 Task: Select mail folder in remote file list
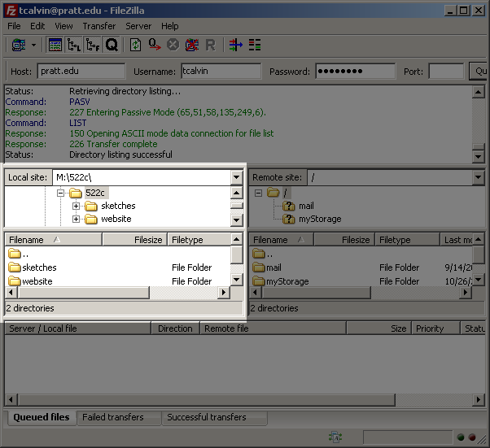pos(273,267)
